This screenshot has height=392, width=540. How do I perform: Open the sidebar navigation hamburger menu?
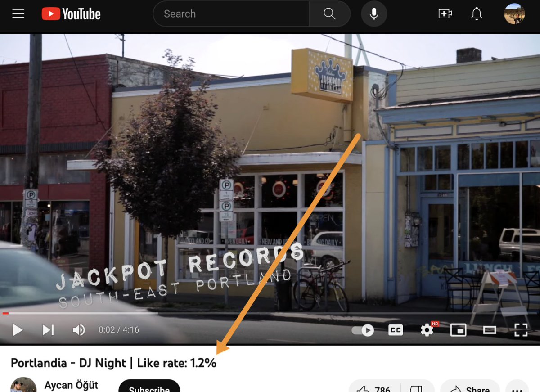18,13
